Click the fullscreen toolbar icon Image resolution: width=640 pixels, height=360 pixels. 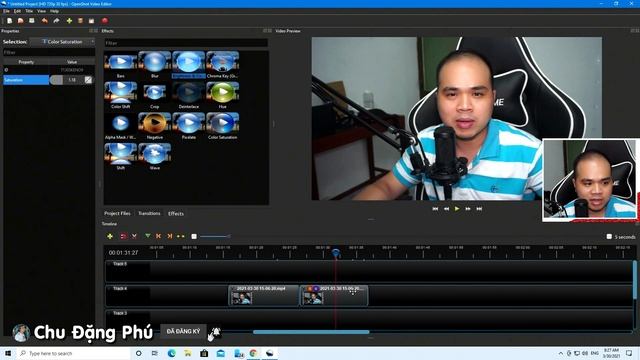pyautogui.click(x=91, y=20)
